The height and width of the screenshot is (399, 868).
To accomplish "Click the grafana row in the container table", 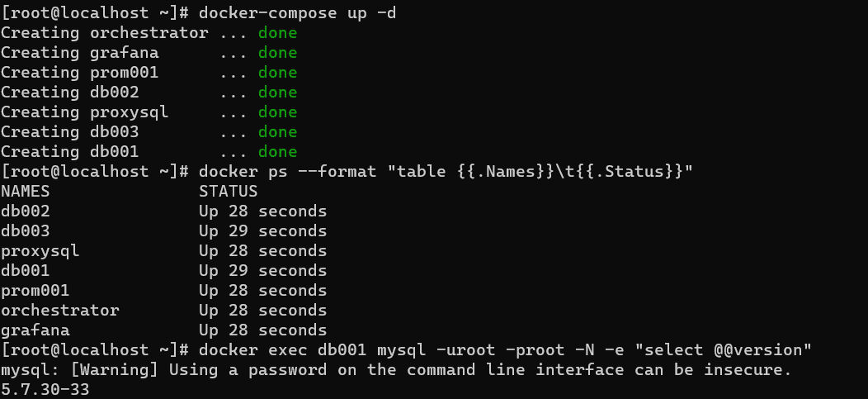I will [164, 330].
